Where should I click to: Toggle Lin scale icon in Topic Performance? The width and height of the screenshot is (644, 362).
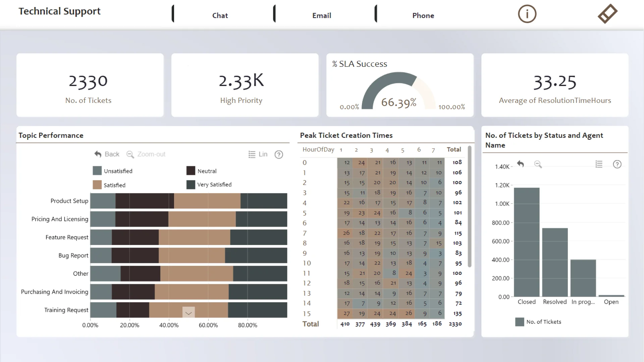[252, 154]
